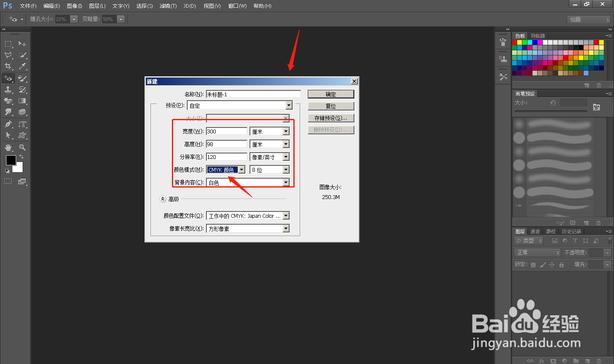The height and width of the screenshot is (364, 614).
Task: Open the bit depth dropdown 8 位
Action: 269,170
